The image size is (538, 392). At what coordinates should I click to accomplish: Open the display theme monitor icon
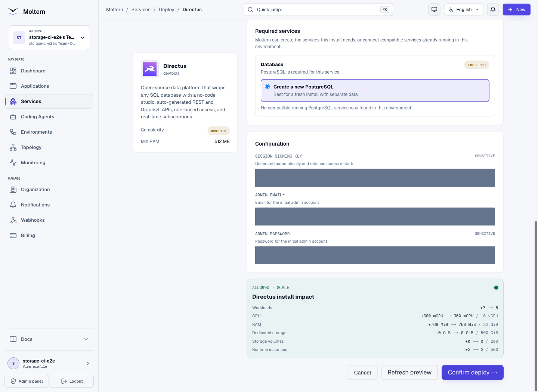[x=434, y=10]
